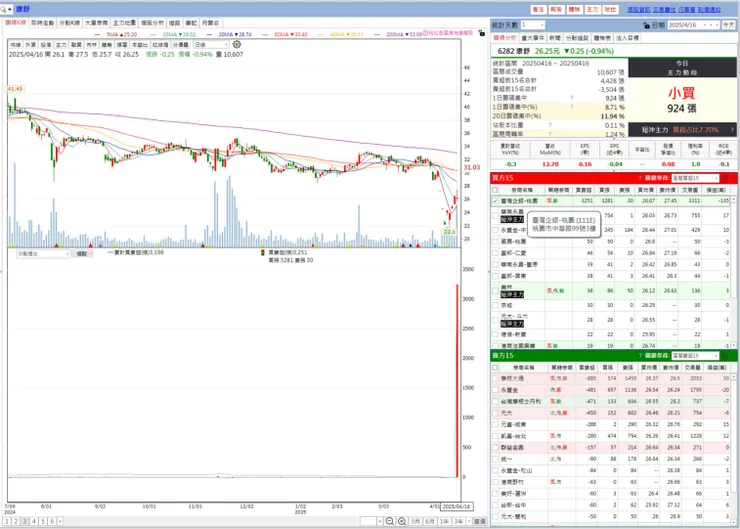The width and height of the screenshot is (740, 529).
Task: Check the 統一 seller row checkbox
Action: coord(495,459)
